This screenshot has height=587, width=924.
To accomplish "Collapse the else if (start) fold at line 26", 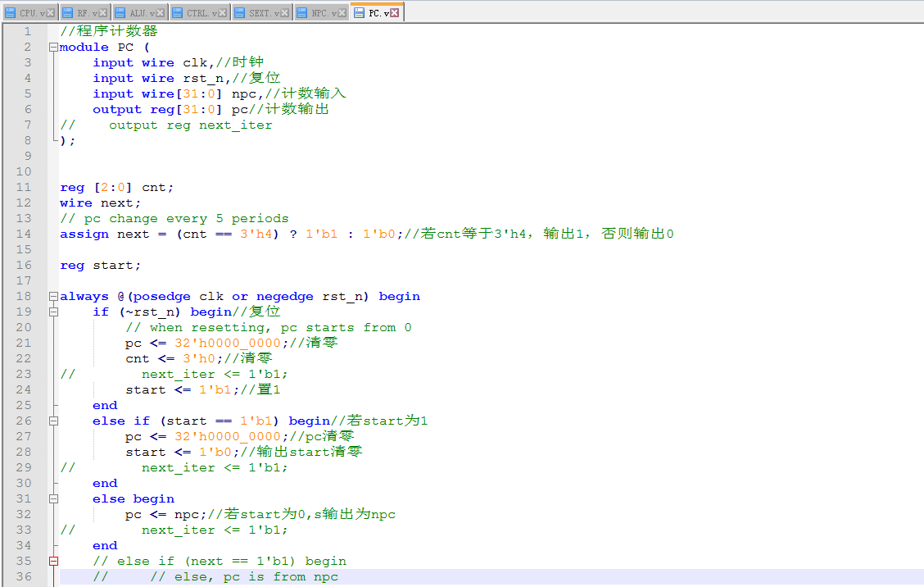I will [x=53, y=421].
